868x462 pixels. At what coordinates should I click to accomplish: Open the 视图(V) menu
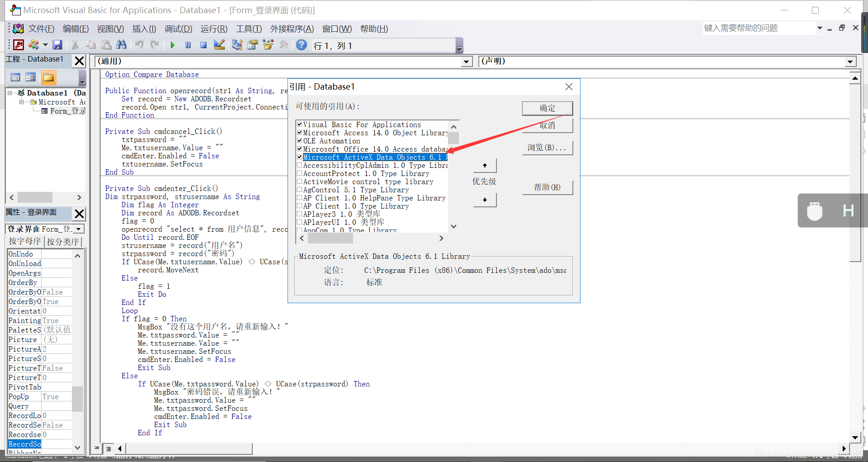pyautogui.click(x=110, y=29)
